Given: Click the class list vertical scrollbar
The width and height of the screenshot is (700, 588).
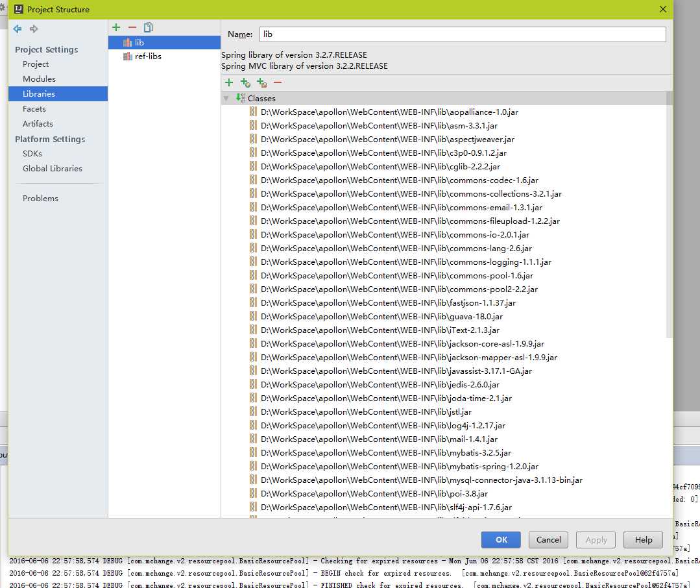Looking at the screenshot, I should (670, 215).
